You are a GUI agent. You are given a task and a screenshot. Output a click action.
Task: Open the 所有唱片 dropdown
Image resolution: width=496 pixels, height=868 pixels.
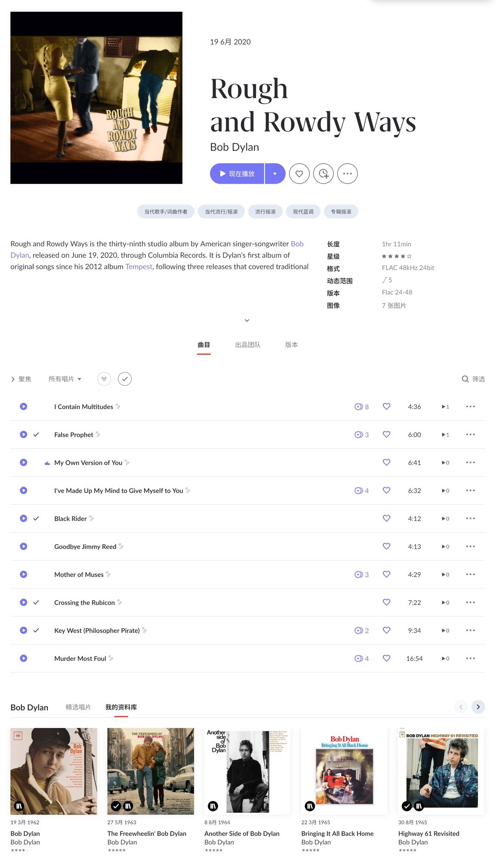tap(65, 379)
